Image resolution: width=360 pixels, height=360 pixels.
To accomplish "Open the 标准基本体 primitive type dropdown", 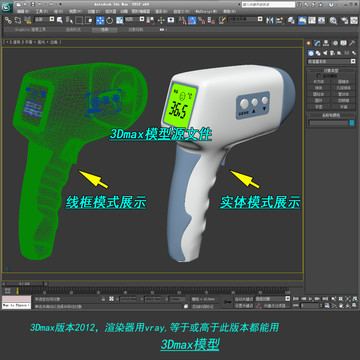I will [x=331, y=61].
